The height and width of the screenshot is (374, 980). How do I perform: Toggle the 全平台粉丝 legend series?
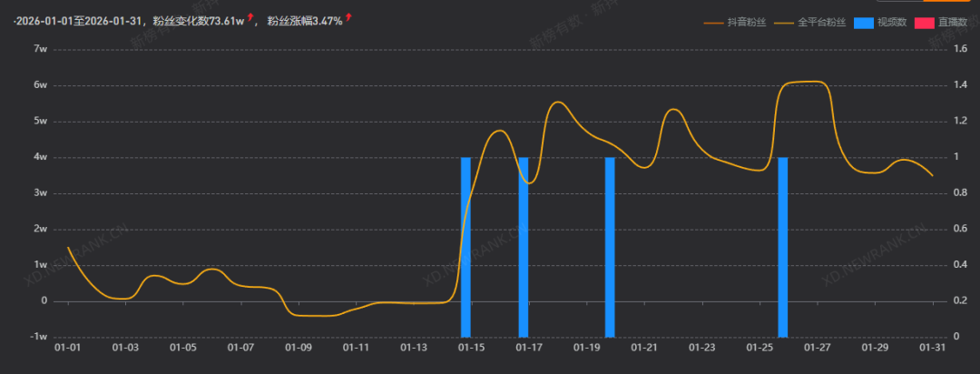coord(822,22)
